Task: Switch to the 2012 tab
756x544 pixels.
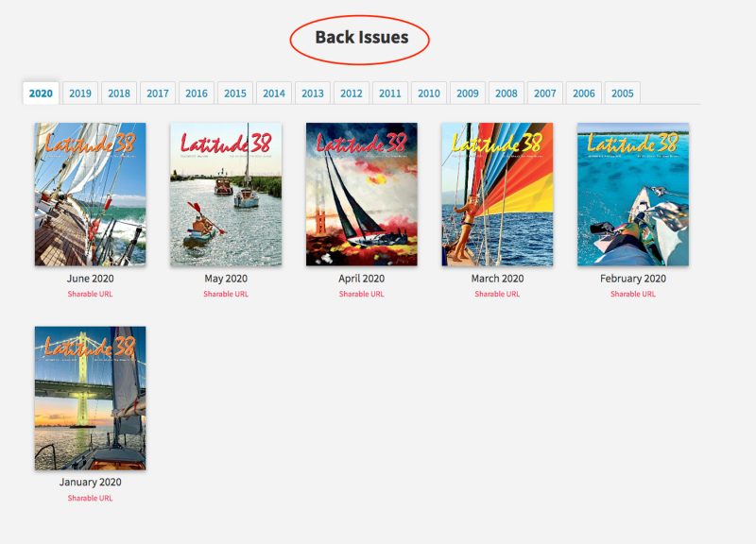Action: [352, 93]
